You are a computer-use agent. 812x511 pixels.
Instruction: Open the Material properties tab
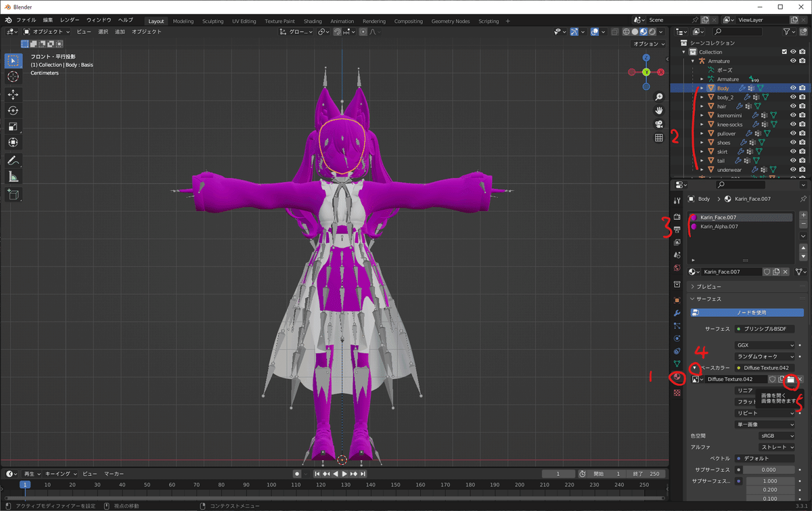(x=677, y=378)
